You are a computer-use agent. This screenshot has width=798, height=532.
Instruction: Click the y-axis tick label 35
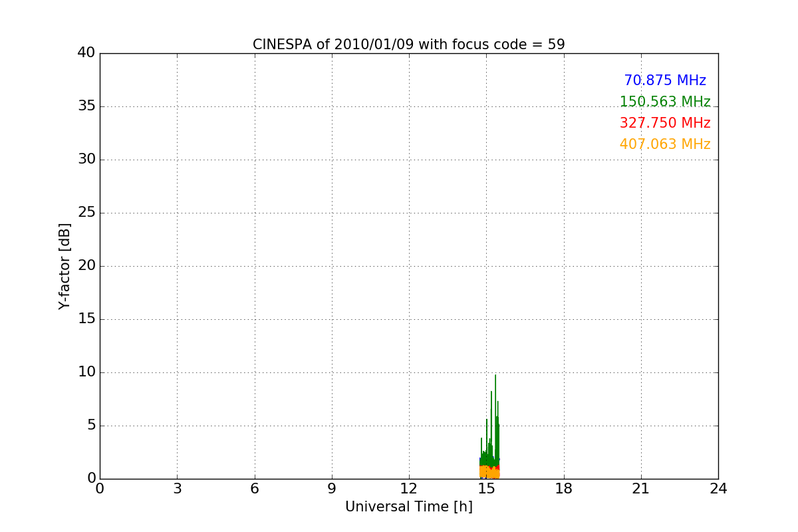tap(86, 106)
